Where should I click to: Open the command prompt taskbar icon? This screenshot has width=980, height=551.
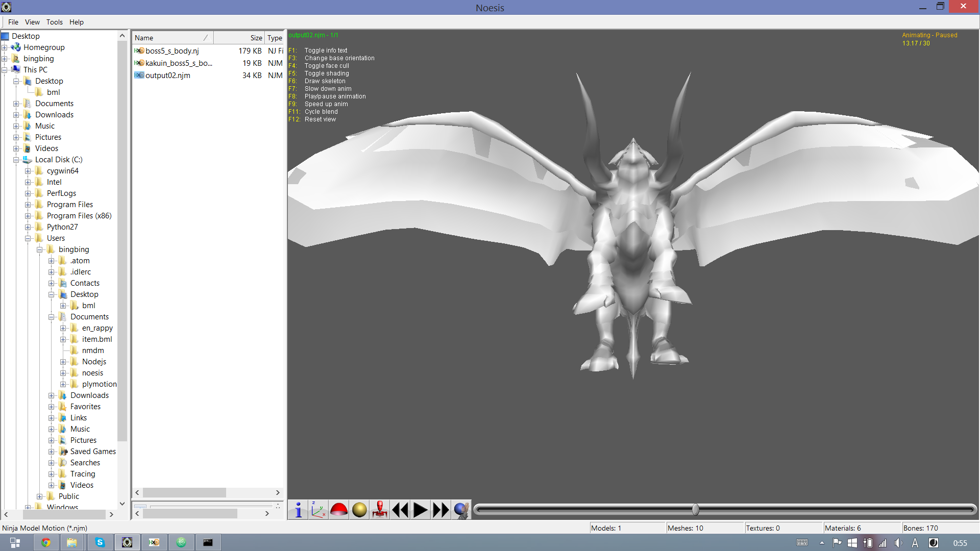tap(208, 543)
